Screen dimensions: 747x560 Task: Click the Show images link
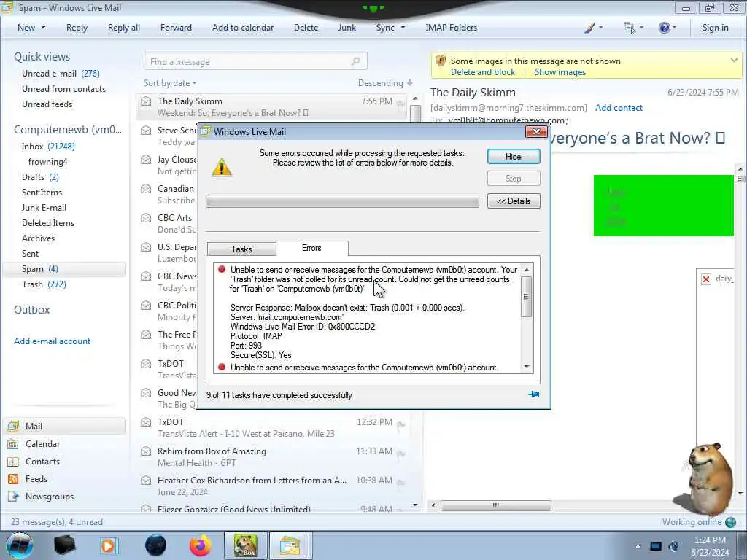tap(560, 72)
